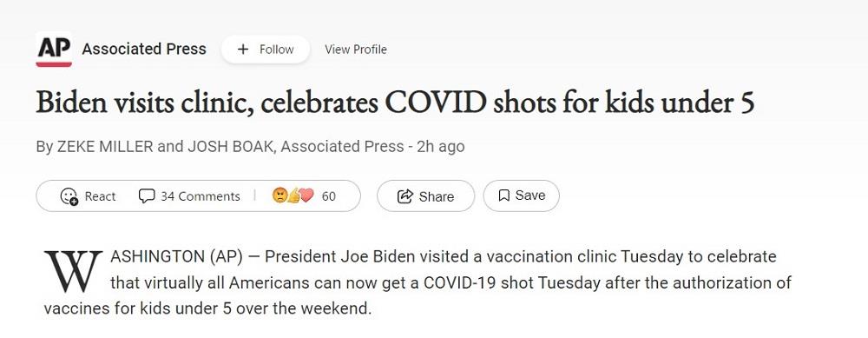
Task: Follow the Associated Press publisher
Action: [266, 50]
